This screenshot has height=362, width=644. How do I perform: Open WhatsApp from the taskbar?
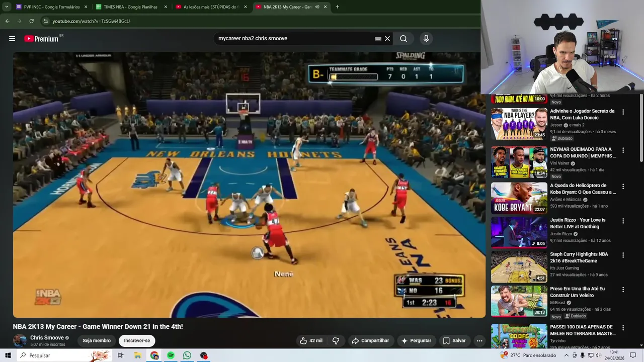pos(187,355)
